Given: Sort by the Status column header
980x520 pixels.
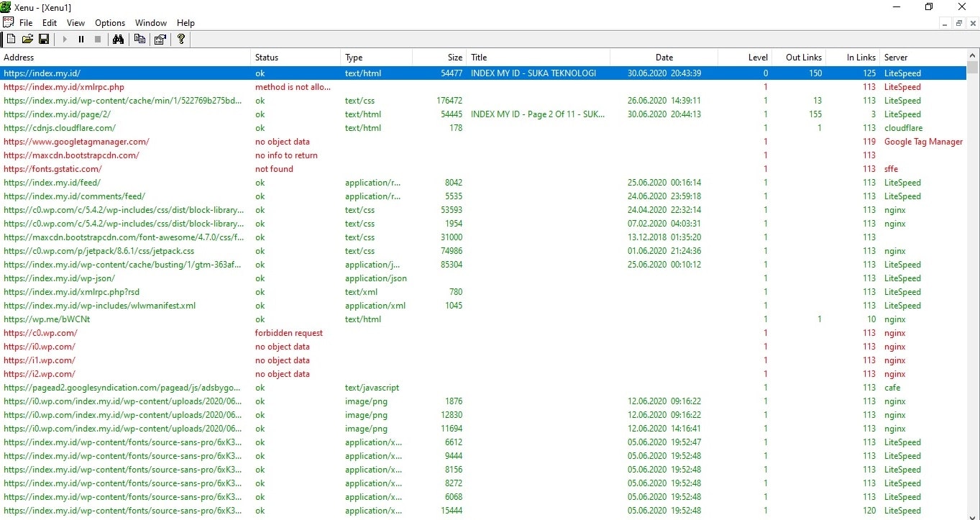Looking at the screenshot, I should pos(296,57).
